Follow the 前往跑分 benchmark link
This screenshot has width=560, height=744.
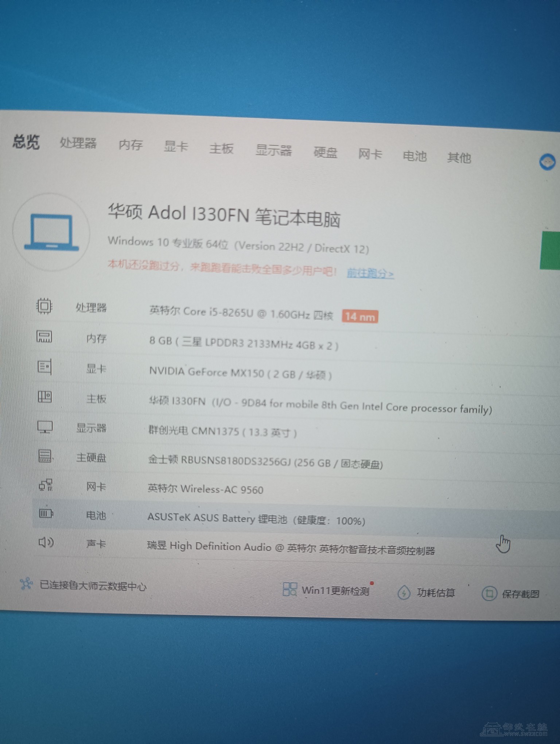[370, 273]
